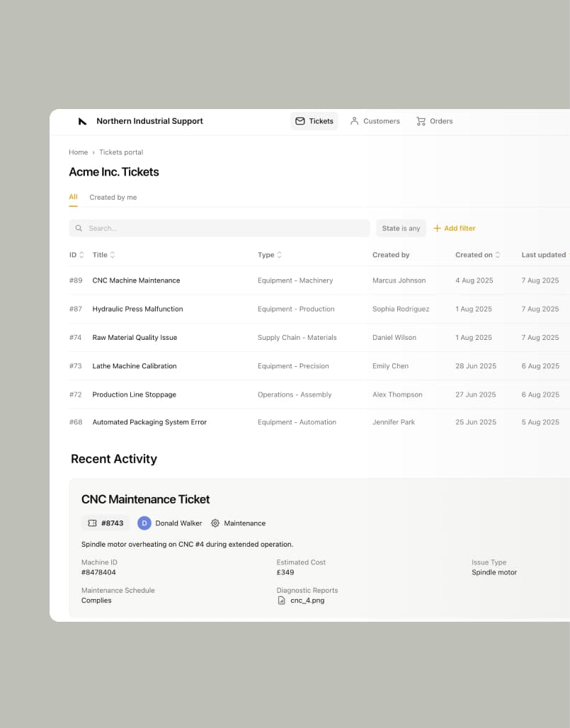Viewport: 570px width, 728px height.
Task: Click the person icon beside Customers
Action: (x=355, y=121)
